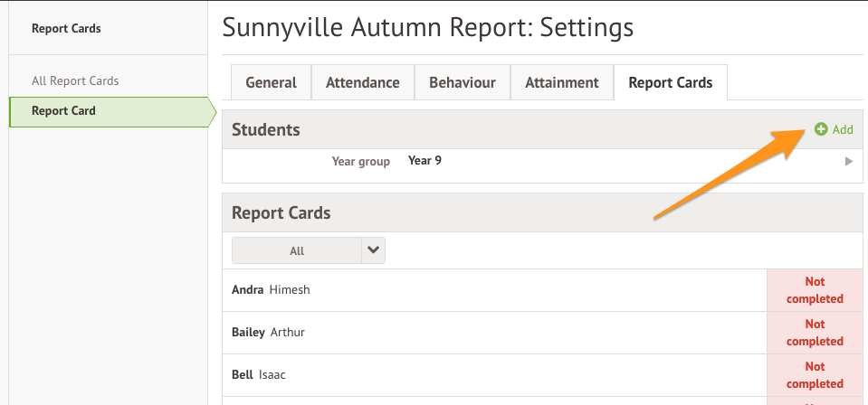Image resolution: width=868 pixels, height=405 pixels.
Task: Click Report Cards sidebar heading
Action: coord(66,28)
